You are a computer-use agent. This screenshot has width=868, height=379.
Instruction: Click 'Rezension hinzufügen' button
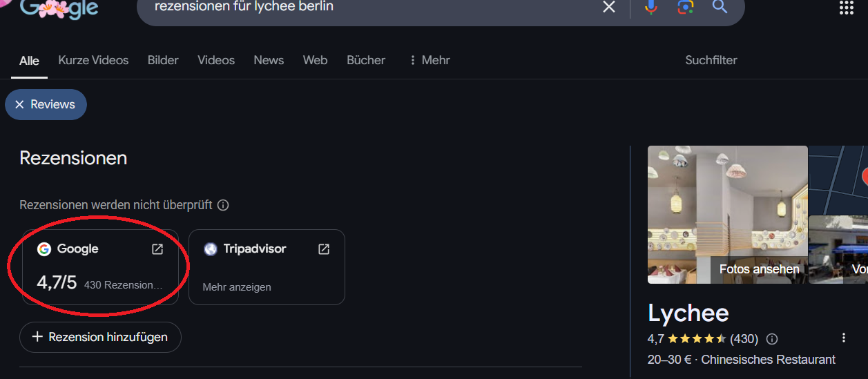click(100, 337)
